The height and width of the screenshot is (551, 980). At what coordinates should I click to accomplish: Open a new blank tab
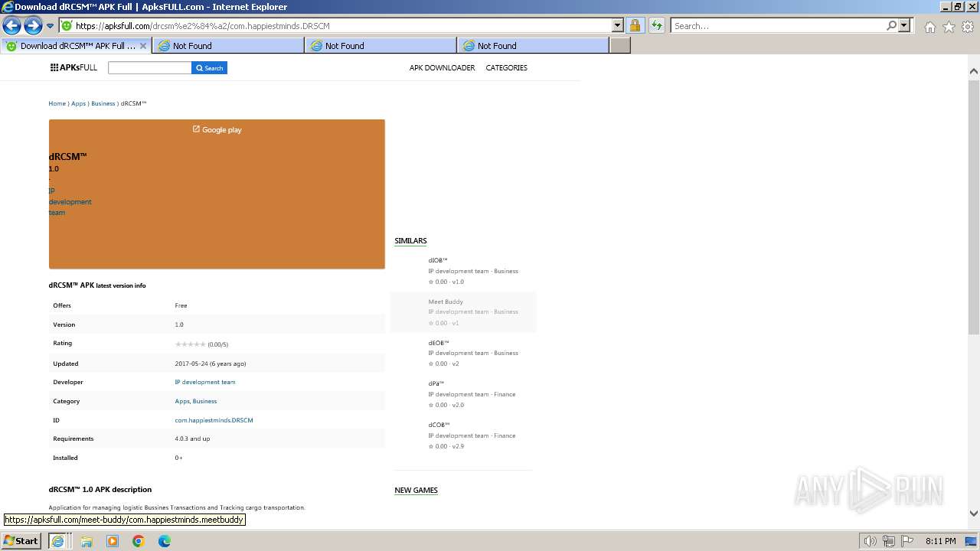(620, 46)
